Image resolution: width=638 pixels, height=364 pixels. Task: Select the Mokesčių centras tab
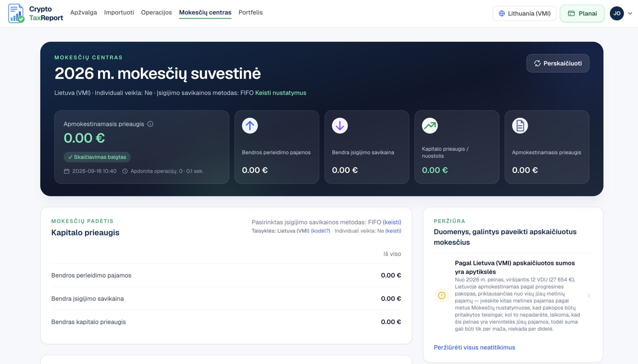pyautogui.click(x=205, y=12)
